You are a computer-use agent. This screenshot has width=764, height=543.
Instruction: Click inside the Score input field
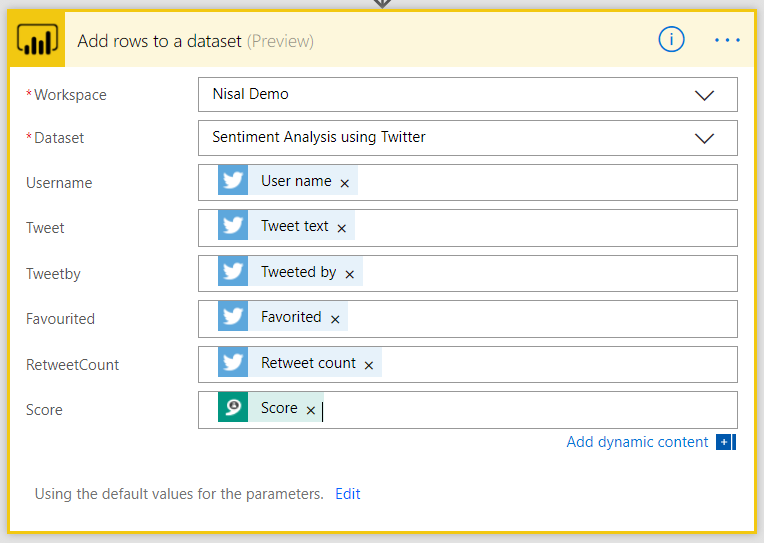[468, 410]
